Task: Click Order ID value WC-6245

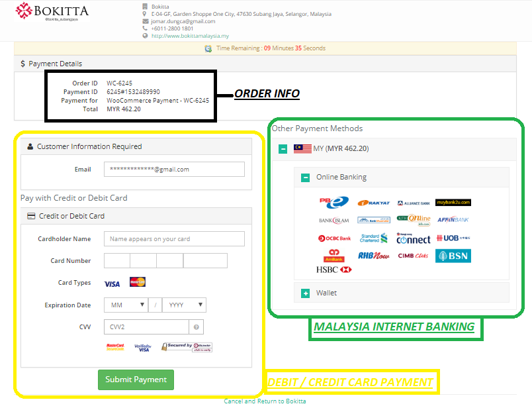Action: 119,83
